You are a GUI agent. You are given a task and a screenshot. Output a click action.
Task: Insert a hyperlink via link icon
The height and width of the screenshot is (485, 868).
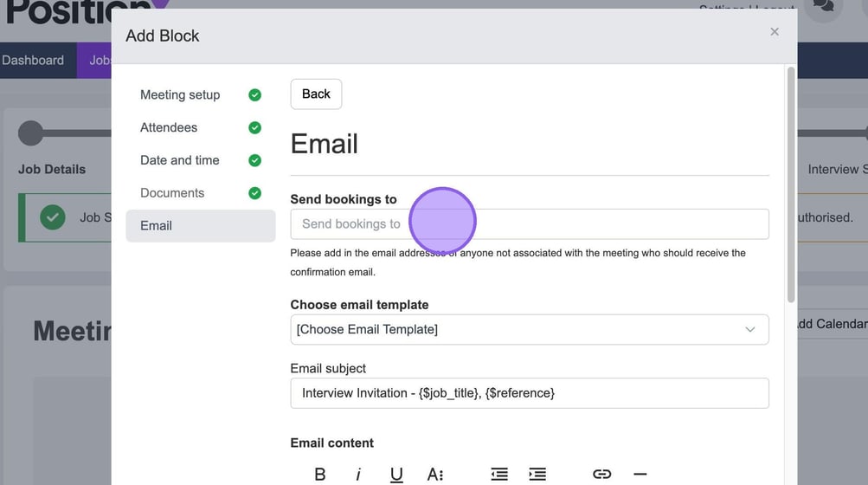coord(601,474)
